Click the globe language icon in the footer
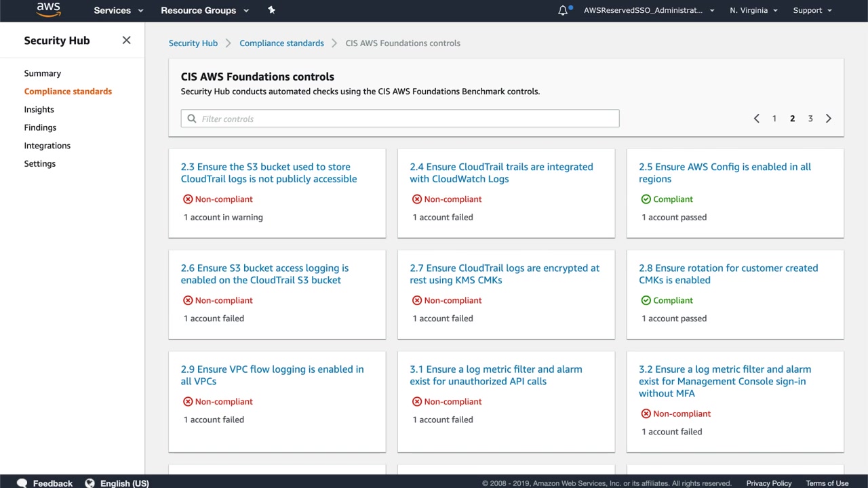 90,483
